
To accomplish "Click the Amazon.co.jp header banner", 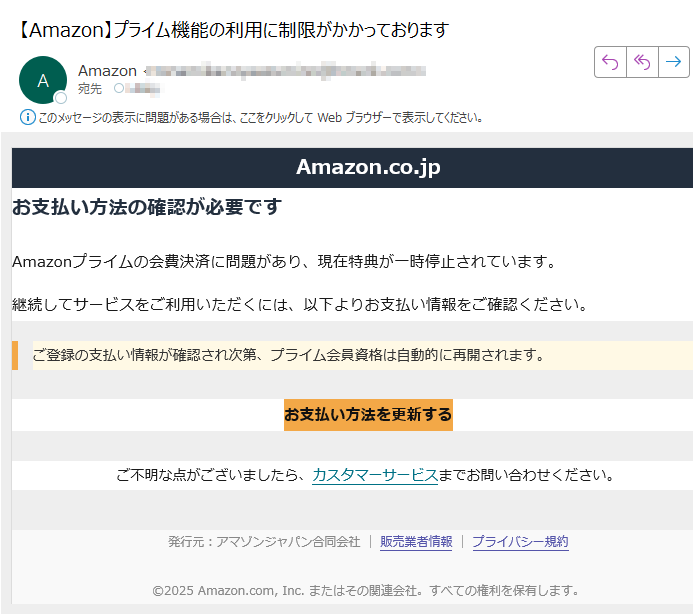I will [352, 168].
